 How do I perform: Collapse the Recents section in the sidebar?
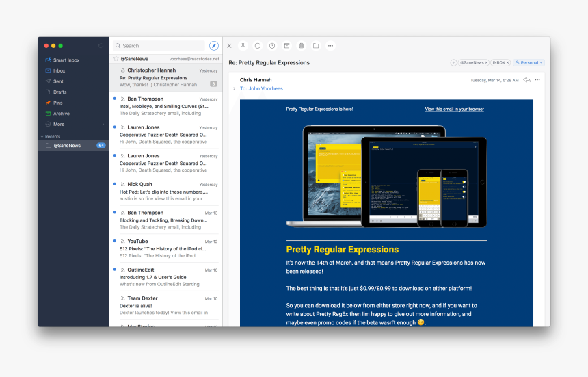(x=42, y=137)
